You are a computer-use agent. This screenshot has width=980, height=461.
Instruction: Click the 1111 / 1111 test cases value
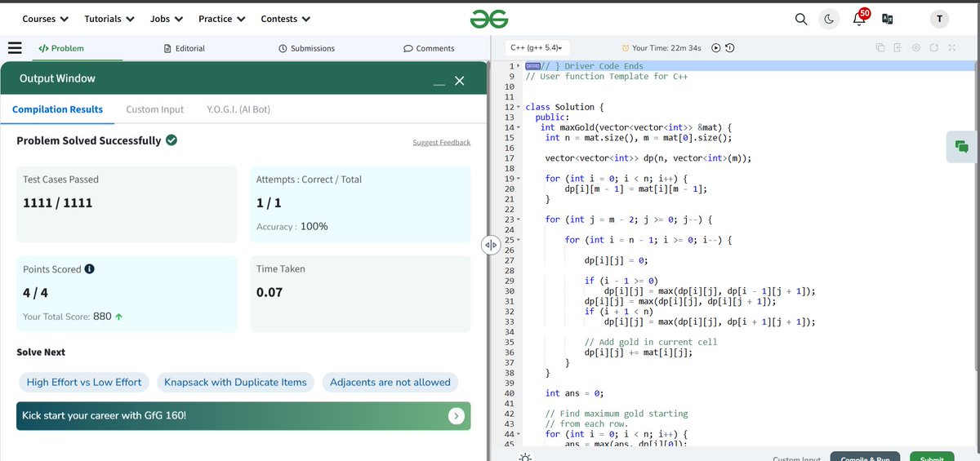57,202
